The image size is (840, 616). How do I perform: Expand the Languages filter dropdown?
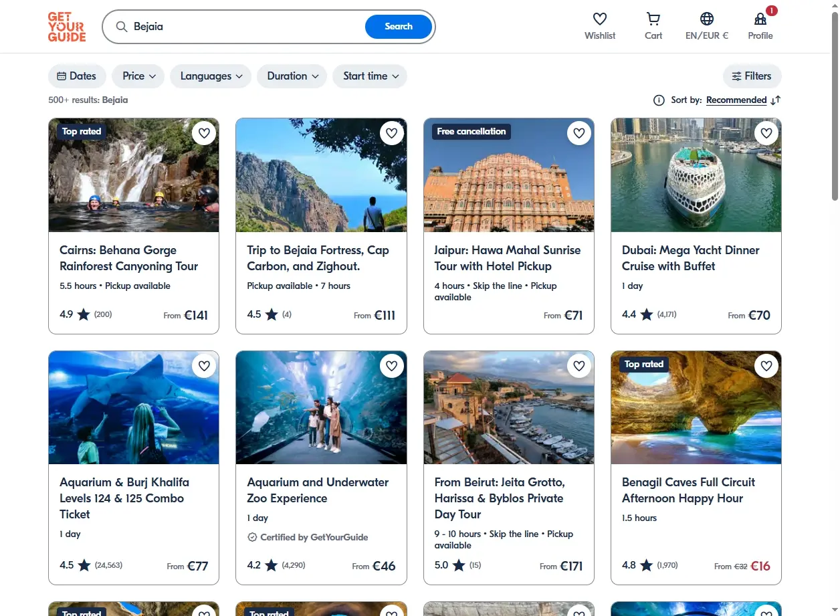point(211,76)
